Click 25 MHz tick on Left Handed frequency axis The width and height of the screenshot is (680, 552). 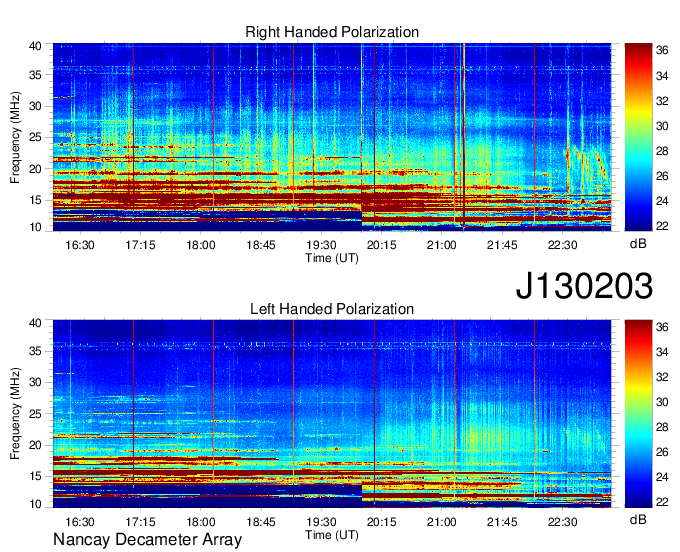pos(35,414)
